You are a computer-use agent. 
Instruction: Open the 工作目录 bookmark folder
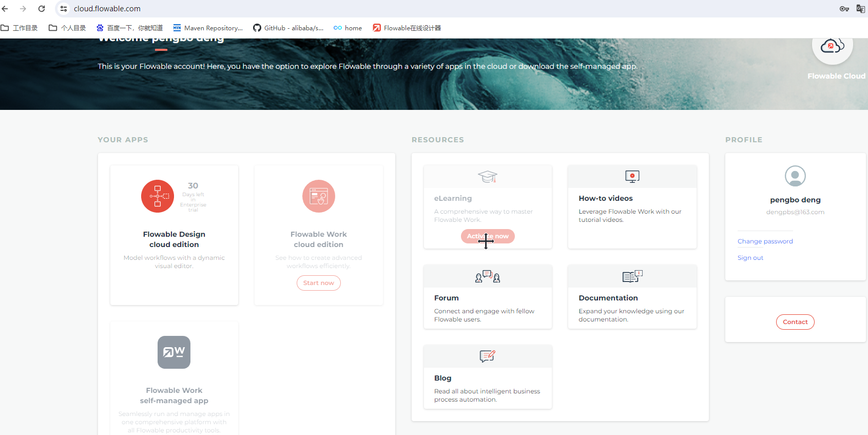coord(20,28)
